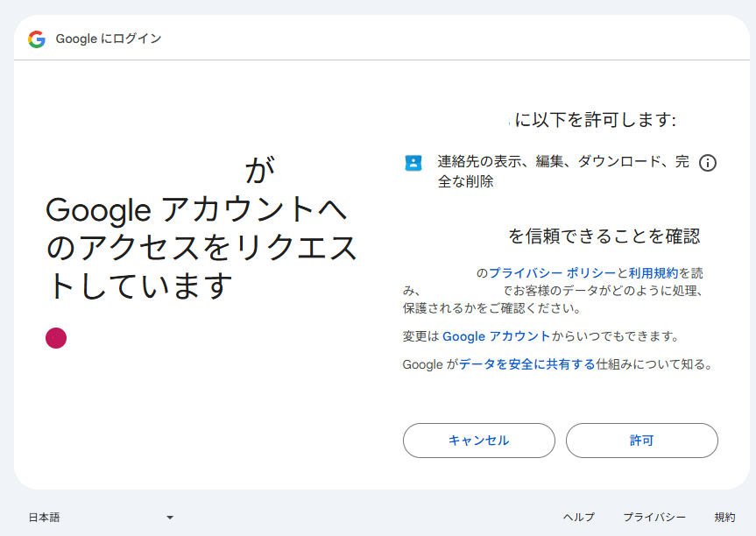Open the footer プライバシー link
The width and height of the screenshot is (756, 536).
pos(654,518)
